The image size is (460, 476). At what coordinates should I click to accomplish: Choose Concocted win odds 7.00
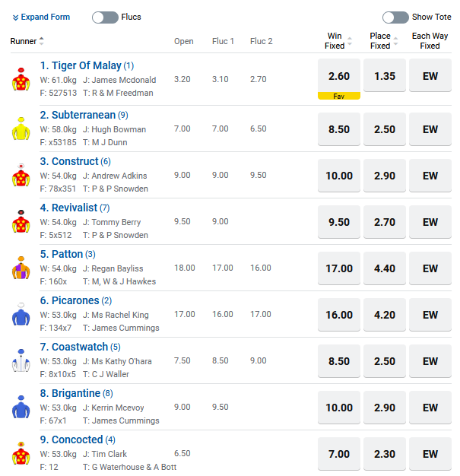coord(338,454)
